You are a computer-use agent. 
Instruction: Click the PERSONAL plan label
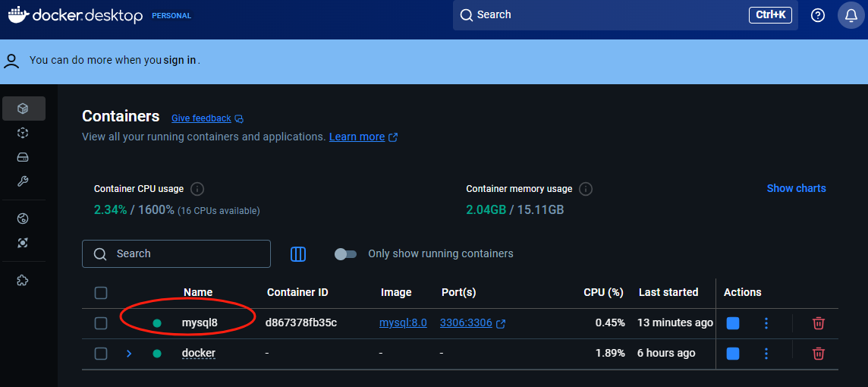pos(171,16)
